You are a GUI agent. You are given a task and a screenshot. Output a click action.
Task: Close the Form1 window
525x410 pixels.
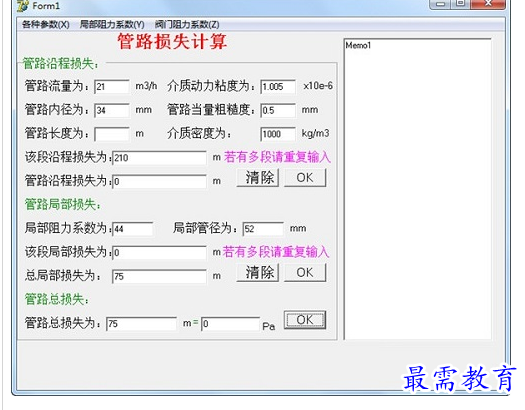pos(488,4)
